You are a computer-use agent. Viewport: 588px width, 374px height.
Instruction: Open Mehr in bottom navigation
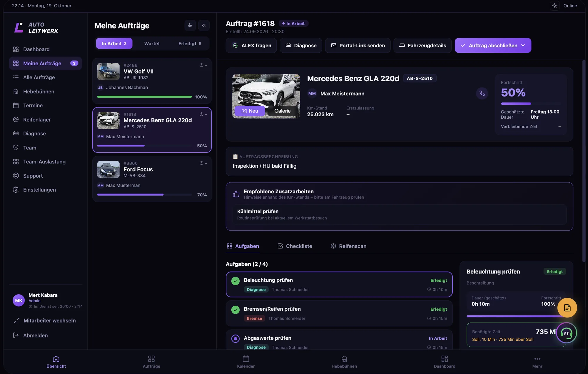(537, 362)
